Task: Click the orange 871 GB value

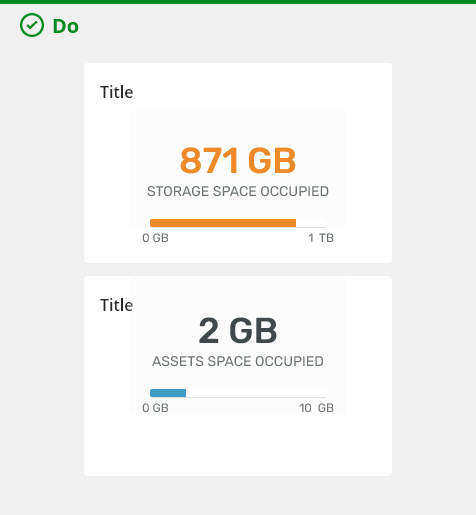Action: (238, 161)
